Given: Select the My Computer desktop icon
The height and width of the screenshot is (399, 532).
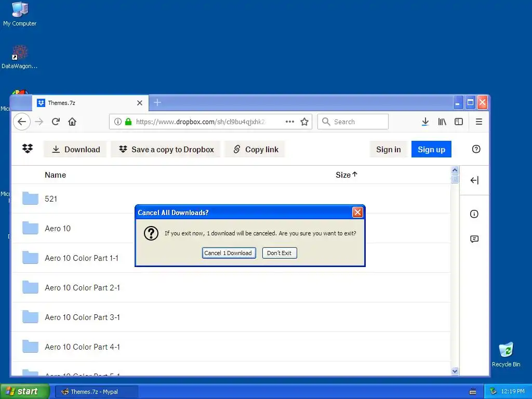Looking at the screenshot, I should pyautogui.click(x=20, y=14).
